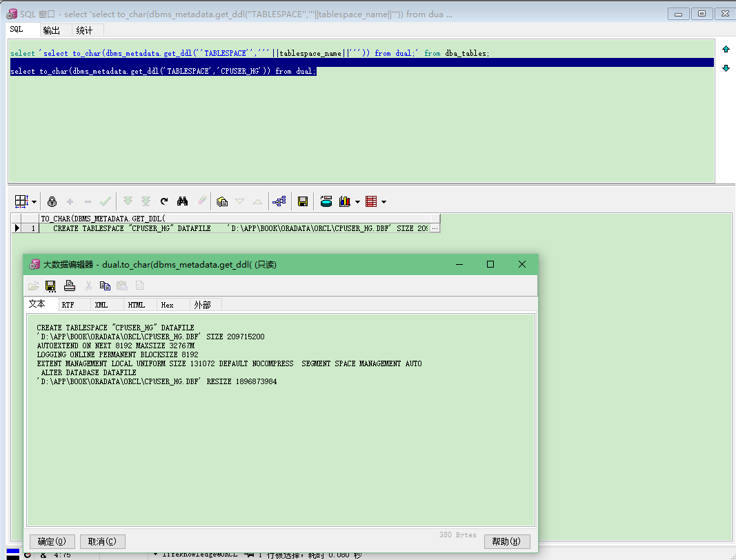Click the database export query results icon
Image resolution: width=736 pixels, height=560 pixels.
click(326, 201)
